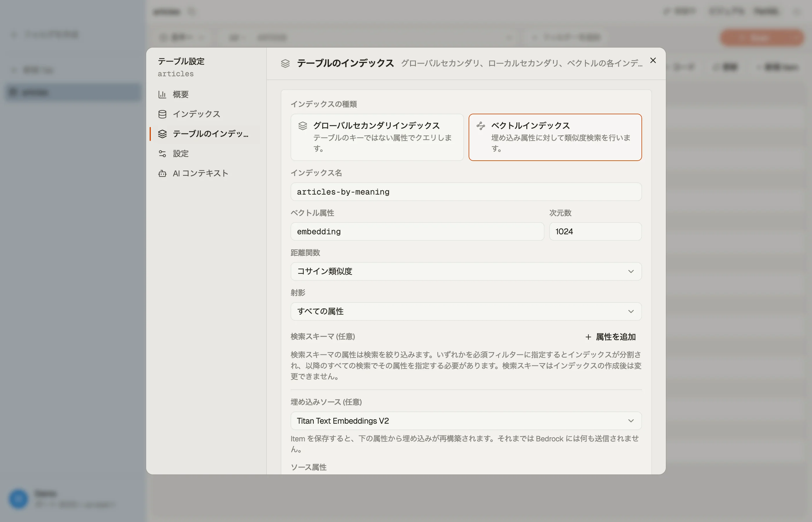The image size is (812, 522).
Task: Click the ベクトル属性 field with embedding
Action: (x=417, y=231)
